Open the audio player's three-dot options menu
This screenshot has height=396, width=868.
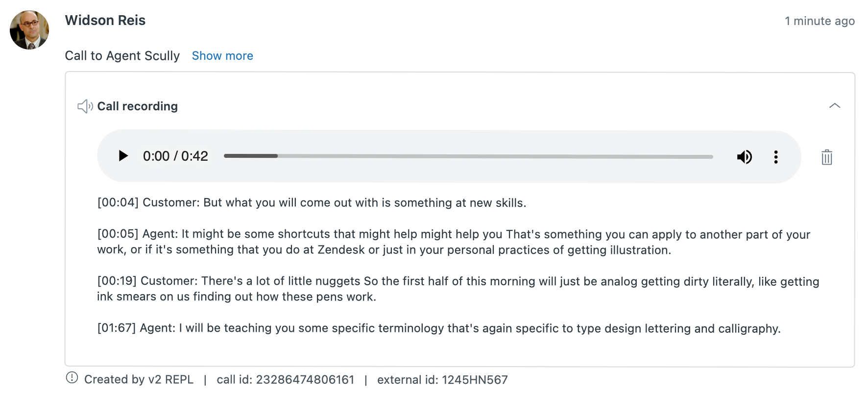[776, 157]
